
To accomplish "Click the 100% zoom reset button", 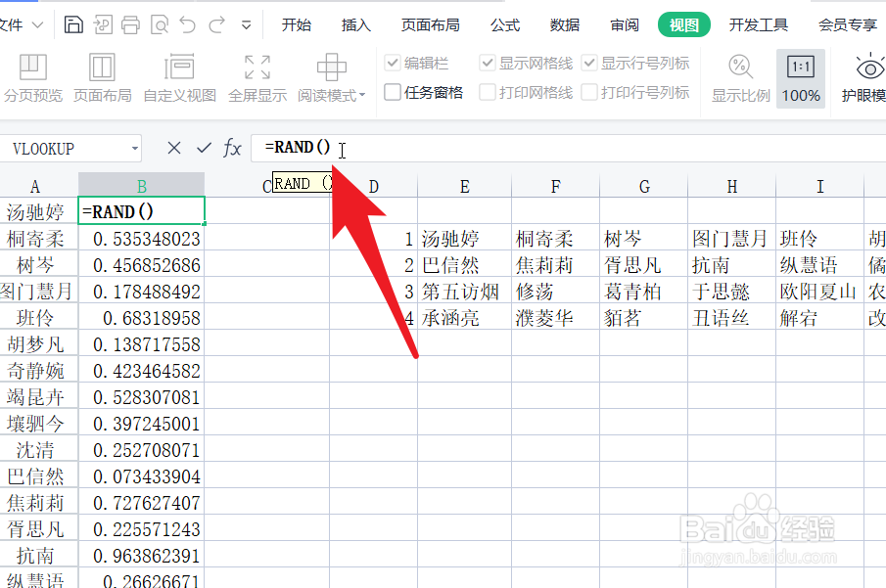I will (x=801, y=78).
